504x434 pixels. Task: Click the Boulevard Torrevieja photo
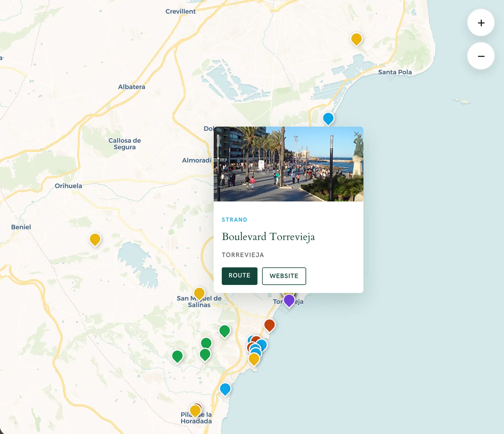pos(289,164)
